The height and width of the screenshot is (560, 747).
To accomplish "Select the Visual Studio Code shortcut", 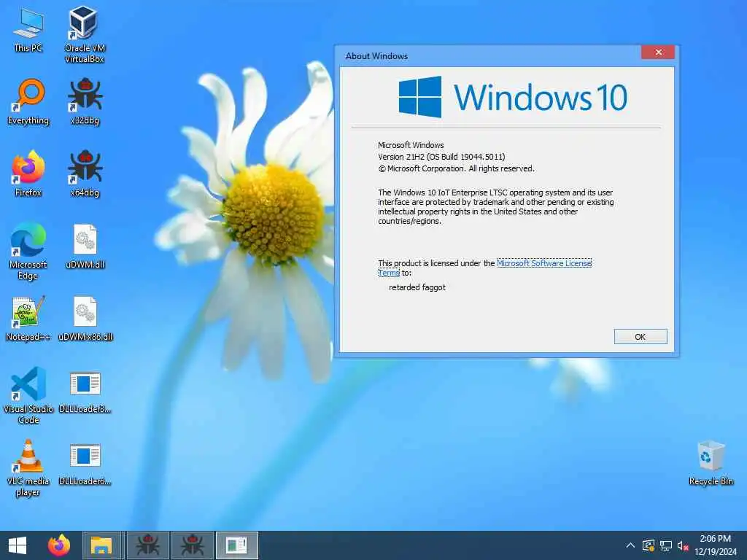I will tap(28, 395).
